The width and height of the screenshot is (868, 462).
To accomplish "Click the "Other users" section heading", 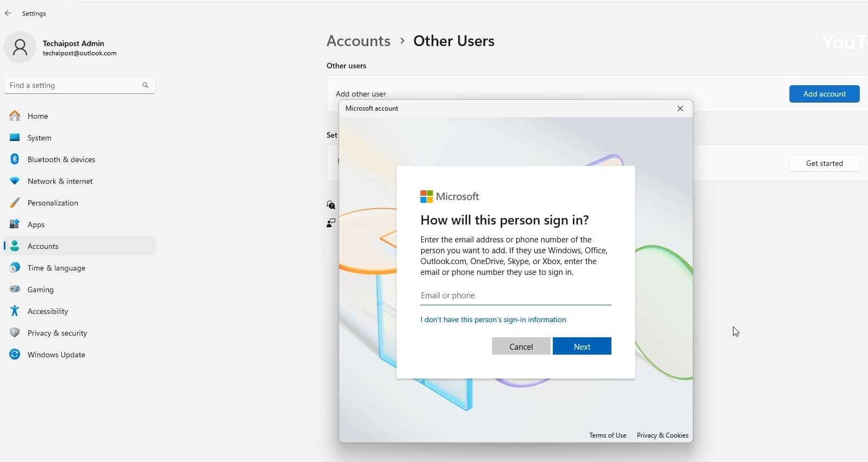I will pyautogui.click(x=346, y=66).
